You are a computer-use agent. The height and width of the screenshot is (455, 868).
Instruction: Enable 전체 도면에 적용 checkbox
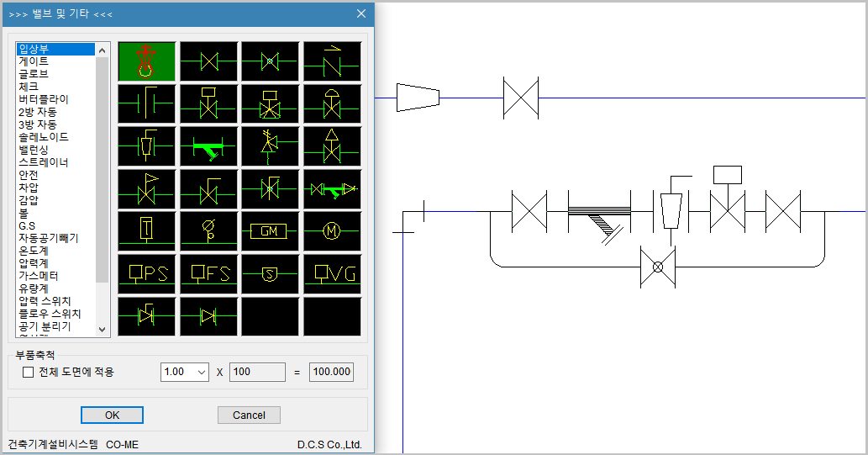[x=28, y=372]
